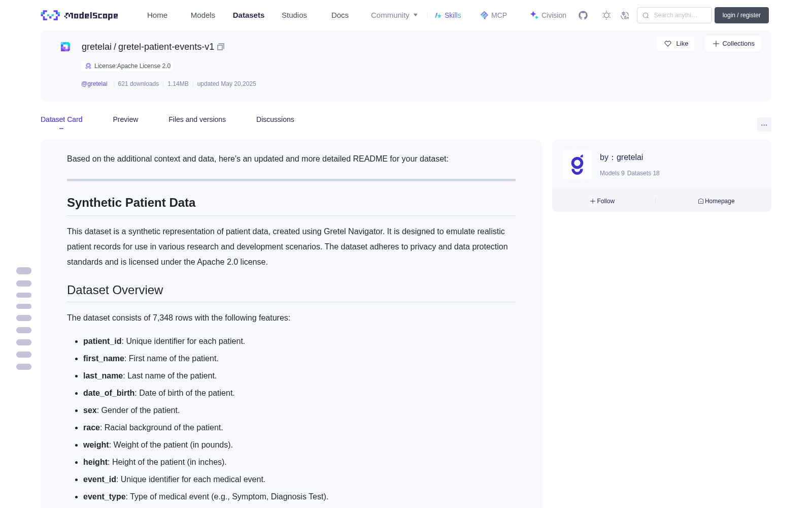Image resolution: width=812 pixels, height=508 pixels.
Task: Open the GitHub icon link
Action: click(x=583, y=15)
